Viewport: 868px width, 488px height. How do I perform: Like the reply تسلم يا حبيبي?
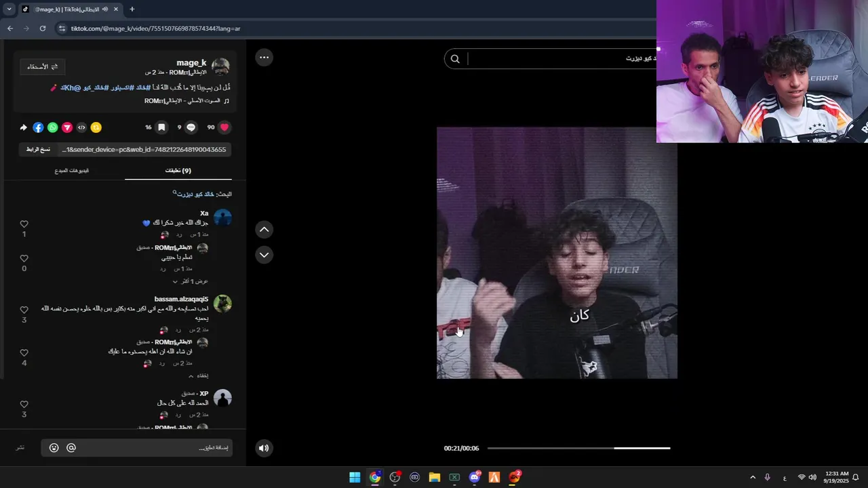pos(24,258)
